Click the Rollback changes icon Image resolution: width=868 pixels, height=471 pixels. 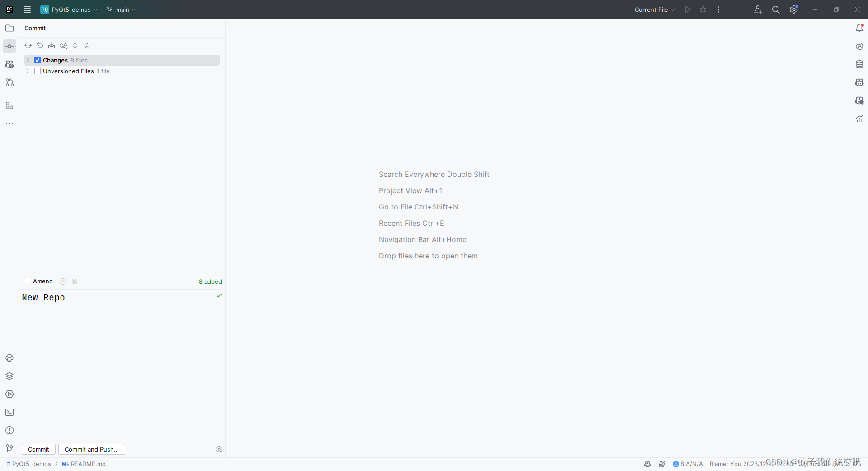pyautogui.click(x=40, y=45)
